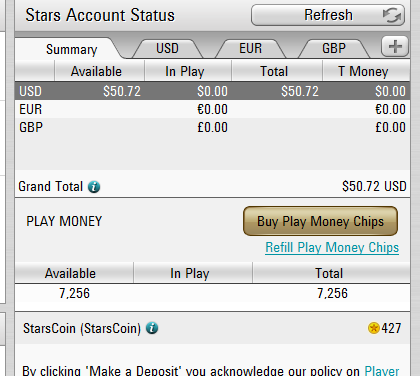
Task: Switch to the USD tab
Action: pos(167,49)
